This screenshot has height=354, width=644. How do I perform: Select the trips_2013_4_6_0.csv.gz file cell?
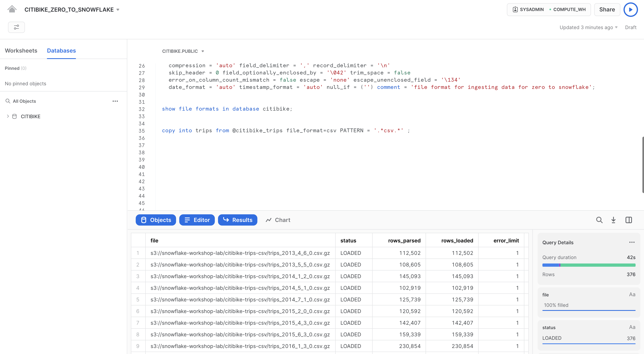240,253
